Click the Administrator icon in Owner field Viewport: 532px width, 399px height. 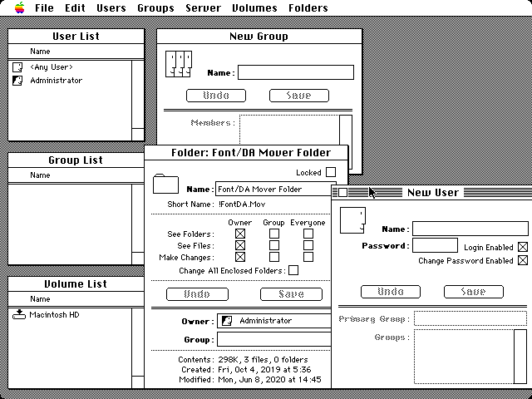tap(226, 321)
